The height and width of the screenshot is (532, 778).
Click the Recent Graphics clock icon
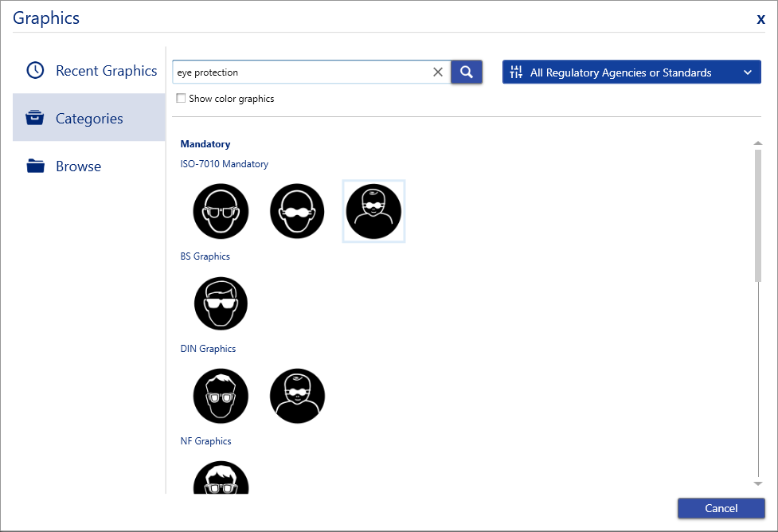coord(35,71)
